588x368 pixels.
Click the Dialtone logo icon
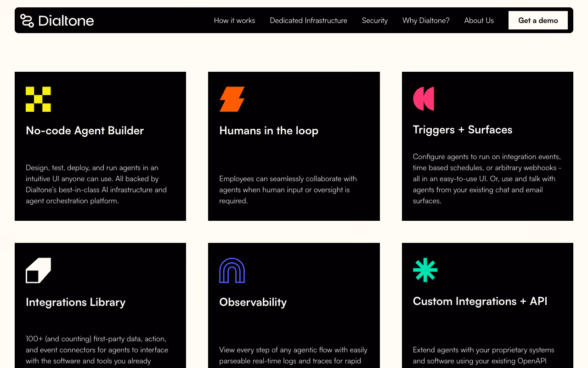tap(27, 20)
